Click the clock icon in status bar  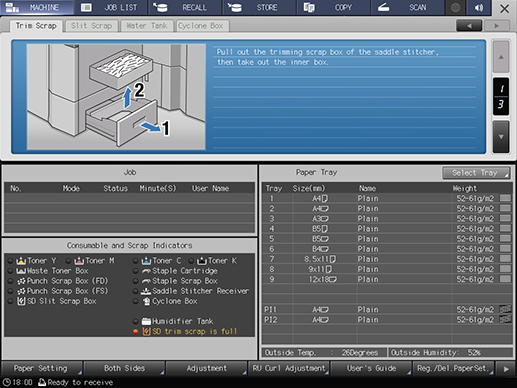click(x=6, y=382)
